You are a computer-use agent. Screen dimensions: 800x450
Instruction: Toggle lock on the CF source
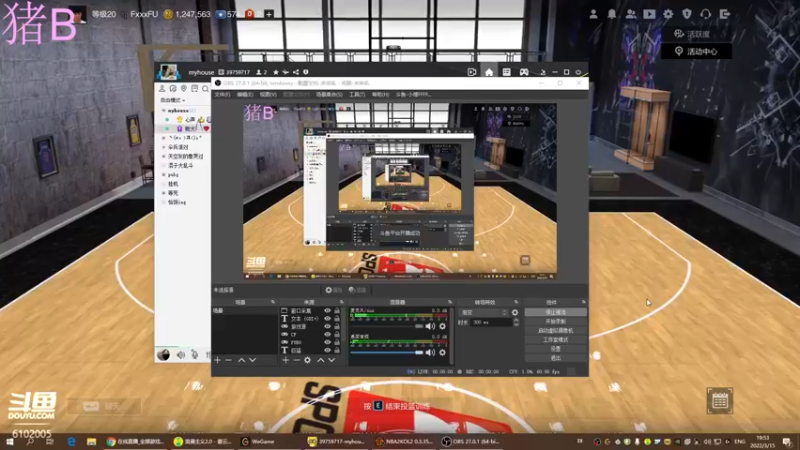pyautogui.click(x=337, y=335)
